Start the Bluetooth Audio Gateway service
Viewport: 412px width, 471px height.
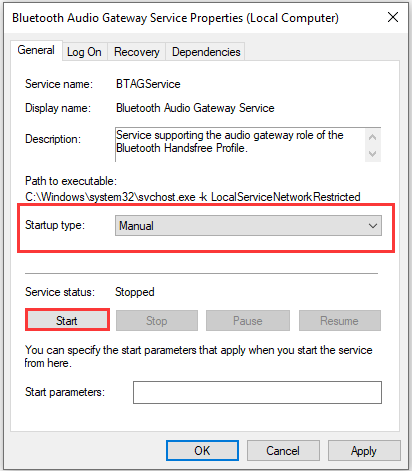coord(67,320)
